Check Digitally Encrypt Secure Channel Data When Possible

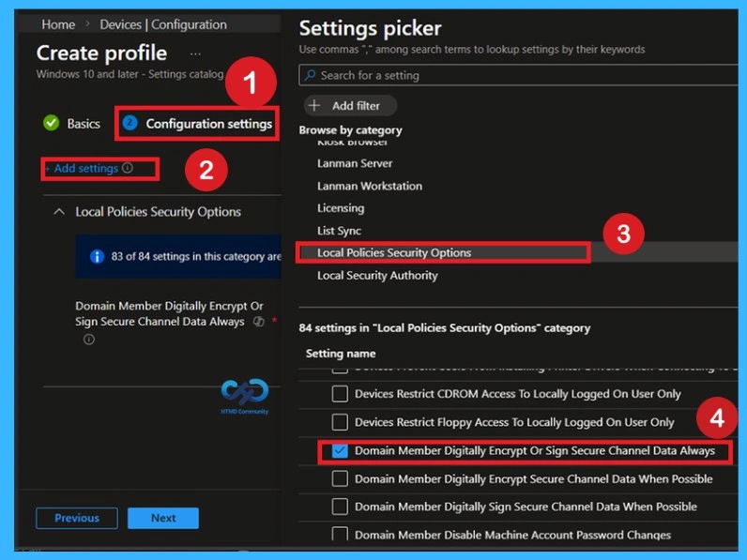pos(340,478)
